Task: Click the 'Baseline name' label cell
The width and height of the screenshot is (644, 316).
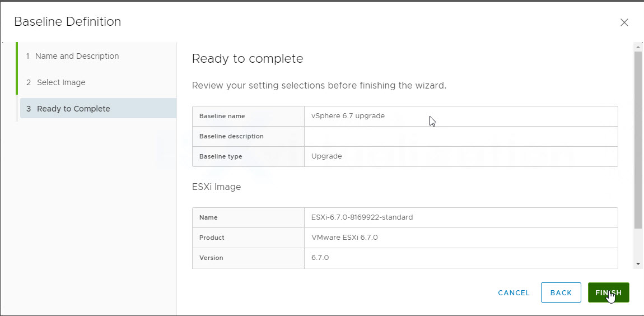Action: coord(248,117)
